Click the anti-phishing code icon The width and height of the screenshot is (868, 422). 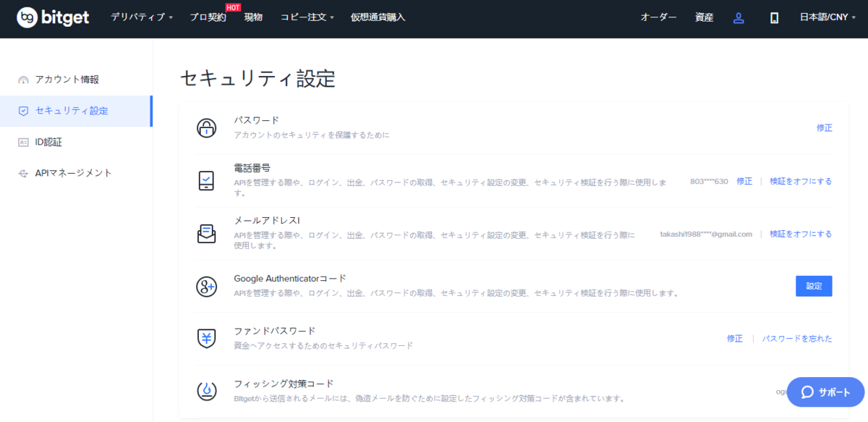pos(206,391)
